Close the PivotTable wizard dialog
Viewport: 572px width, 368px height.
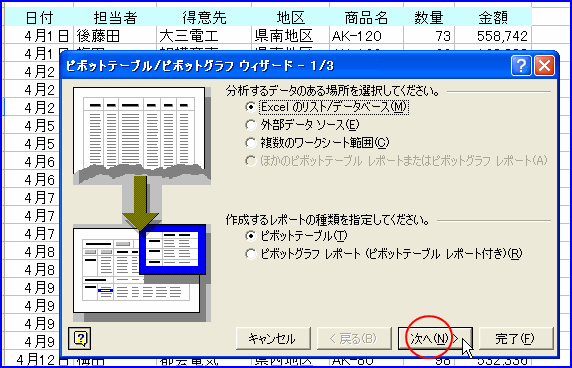tap(544, 66)
